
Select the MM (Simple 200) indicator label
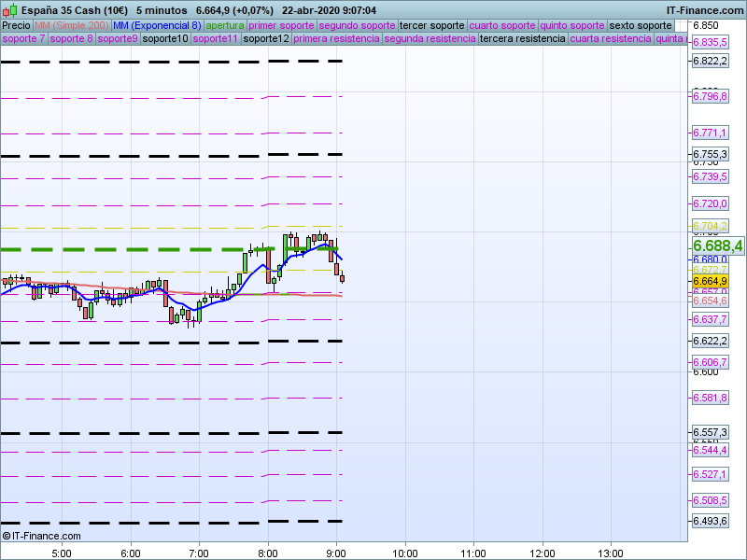click(71, 25)
